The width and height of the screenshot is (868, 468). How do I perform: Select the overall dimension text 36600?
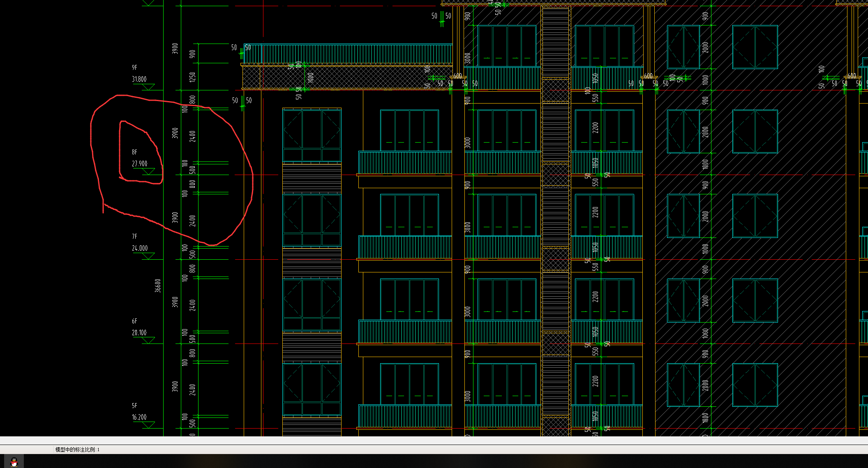158,286
